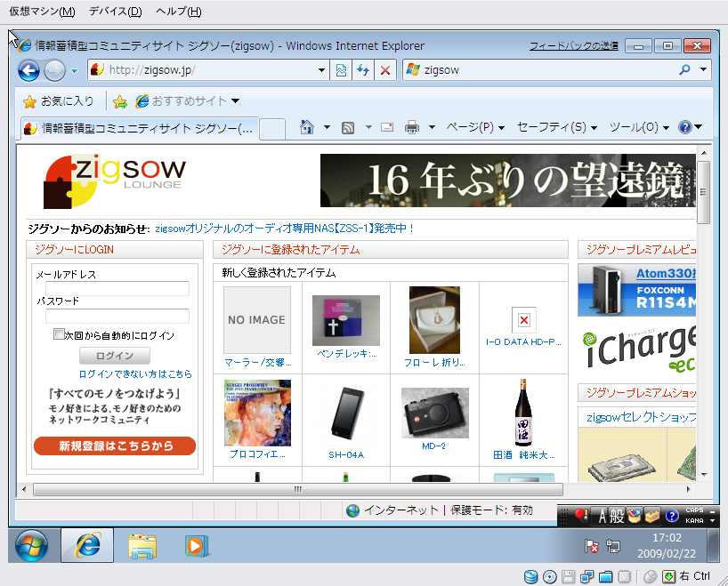Screen dimensions: 728x586
Task: Click the Action Center flag tray icon
Action: click(x=591, y=546)
